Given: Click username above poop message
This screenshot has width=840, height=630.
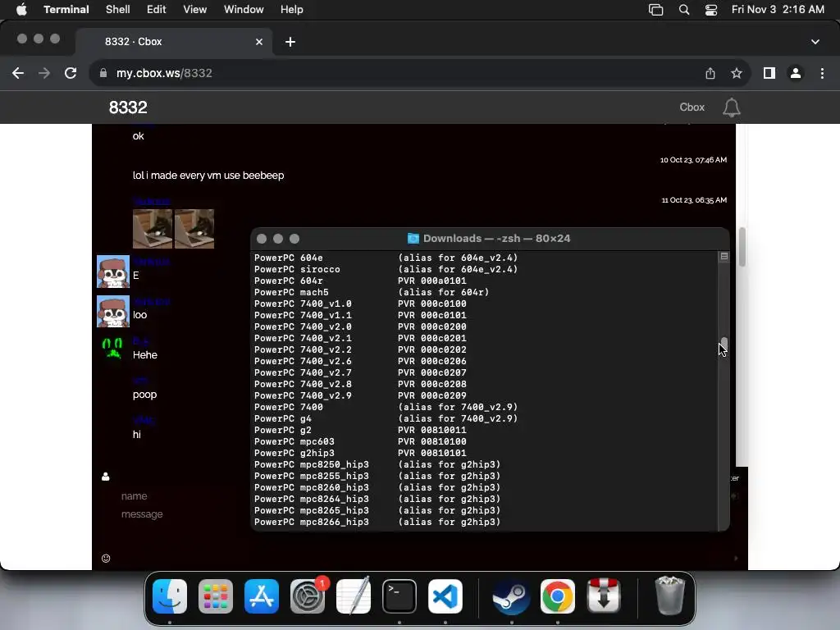Looking at the screenshot, I should pyautogui.click(x=140, y=381).
